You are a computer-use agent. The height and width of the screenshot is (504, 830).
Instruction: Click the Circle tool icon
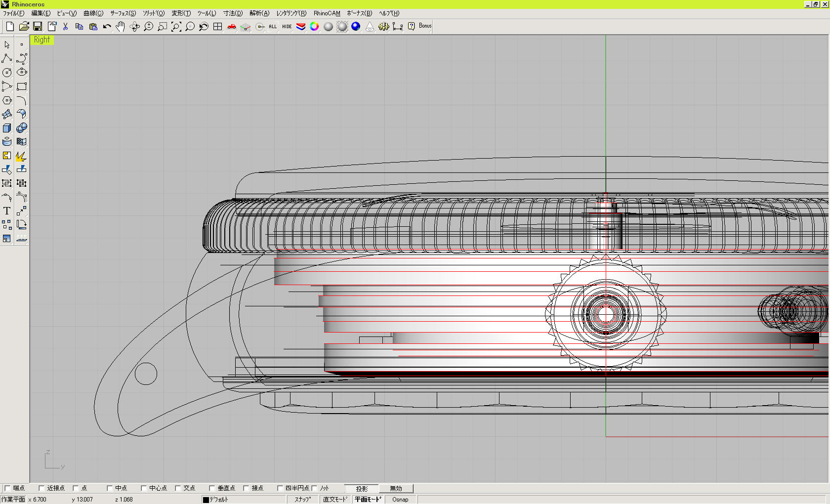pyautogui.click(x=7, y=73)
